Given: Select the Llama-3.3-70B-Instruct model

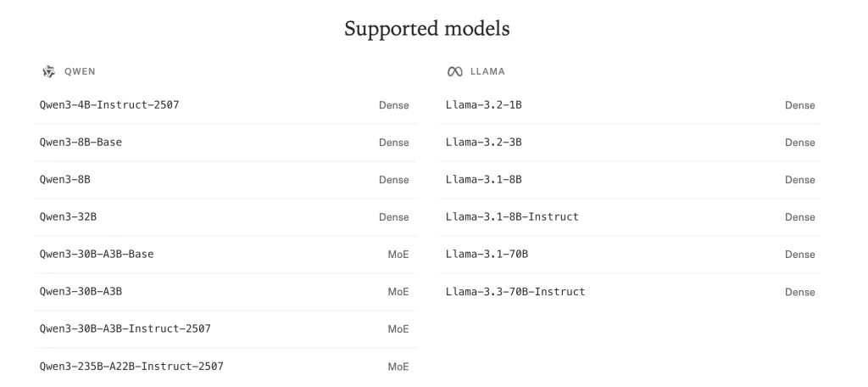Looking at the screenshot, I should pyautogui.click(x=515, y=292).
